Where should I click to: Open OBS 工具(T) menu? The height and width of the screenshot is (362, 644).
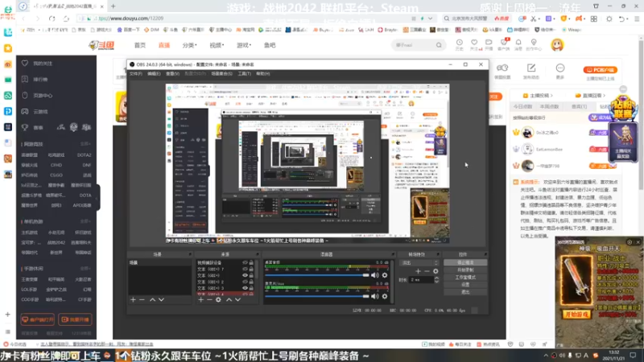point(245,74)
